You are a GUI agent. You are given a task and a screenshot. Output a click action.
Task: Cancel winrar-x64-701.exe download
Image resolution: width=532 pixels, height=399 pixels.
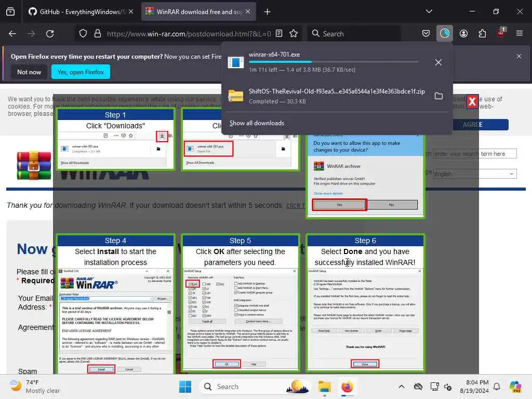(x=438, y=62)
